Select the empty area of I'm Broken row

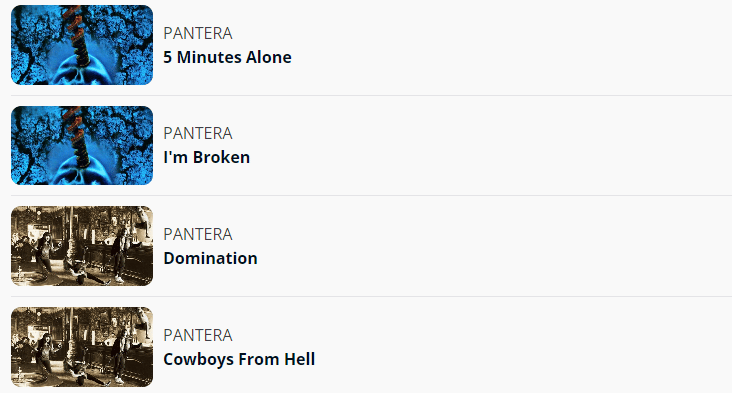pyautogui.click(x=490, y=146)
